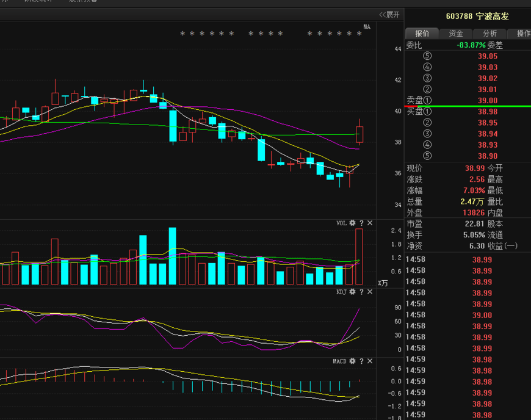Select buy level 2 price 38.95

[x=487, y=123]
